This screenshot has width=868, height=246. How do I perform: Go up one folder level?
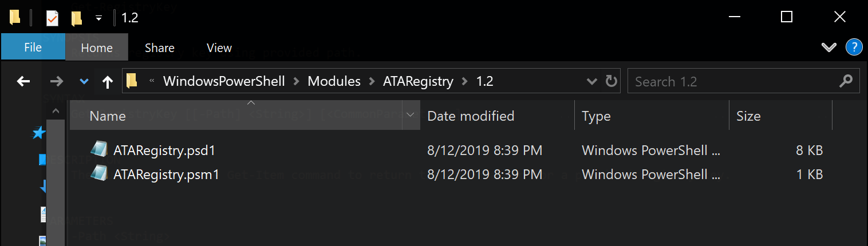click(x=107, y=82)
